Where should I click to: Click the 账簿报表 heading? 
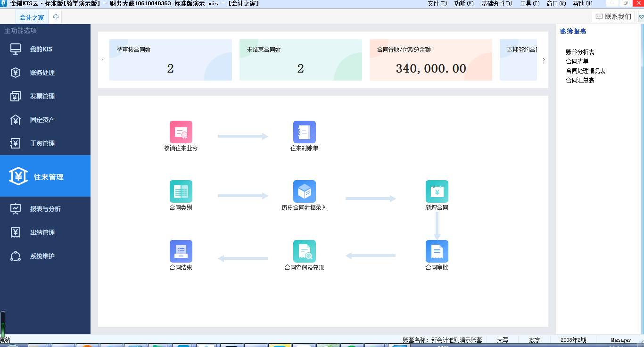[573, 32]
